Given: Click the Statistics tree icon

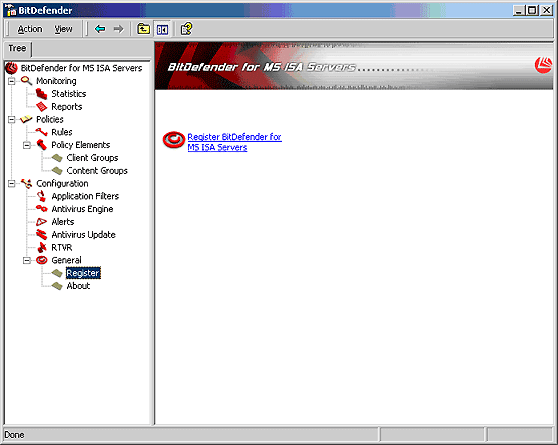Looking at the screenshot, I should pos(41,94).
